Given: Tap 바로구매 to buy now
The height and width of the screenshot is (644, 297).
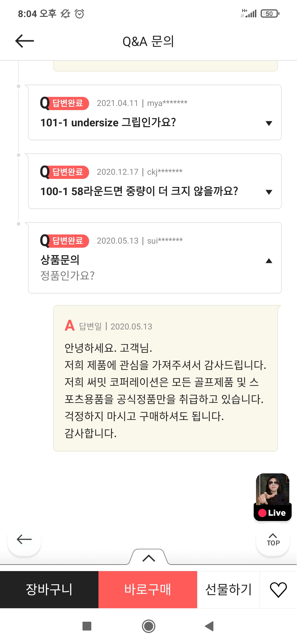Looking at the screenshot, I should [x=148, y=590].
